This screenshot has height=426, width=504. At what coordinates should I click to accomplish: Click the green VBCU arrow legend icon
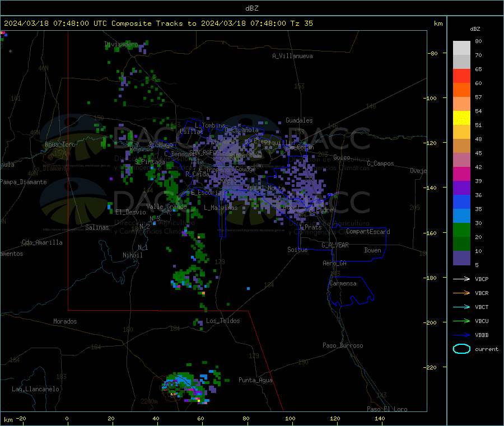pyautogui.click(x=461, y=321)
